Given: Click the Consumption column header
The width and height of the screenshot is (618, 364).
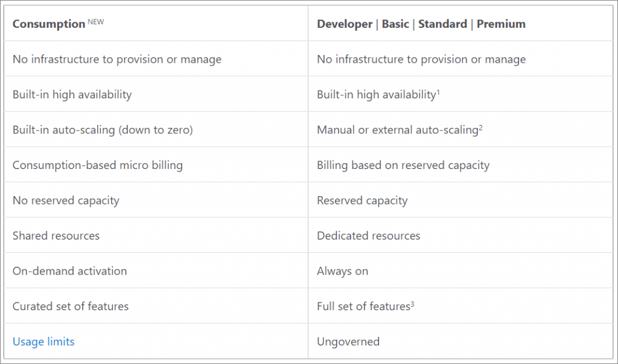Looking at the screenshot, I should (x=48, y=24).
